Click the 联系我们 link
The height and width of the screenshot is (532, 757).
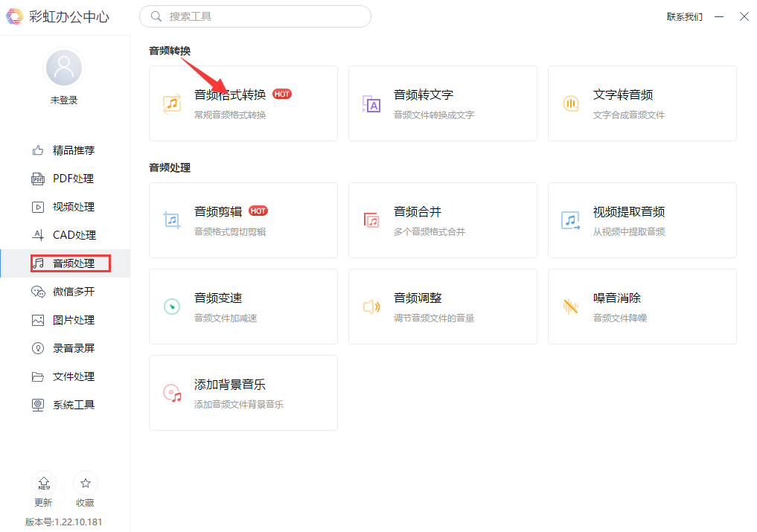[x=685, y=17]
